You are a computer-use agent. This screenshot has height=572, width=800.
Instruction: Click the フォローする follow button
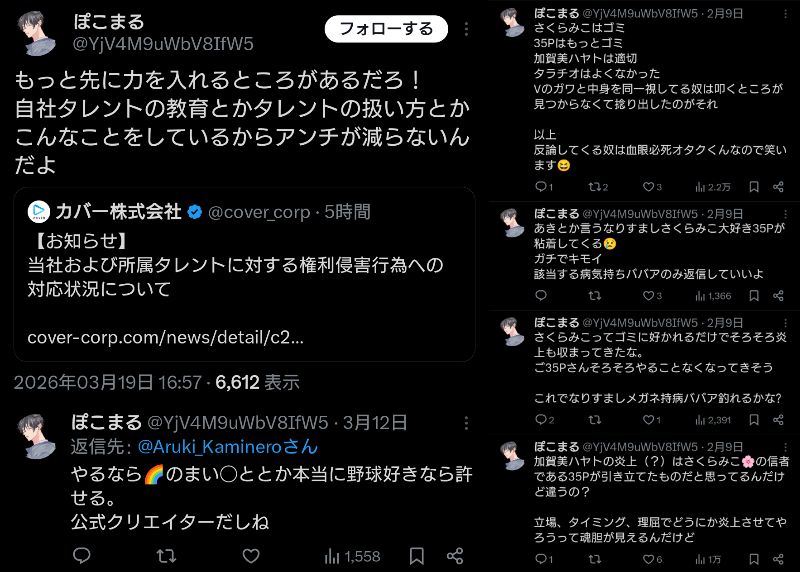pyautogui.click(x=386, y=29)
